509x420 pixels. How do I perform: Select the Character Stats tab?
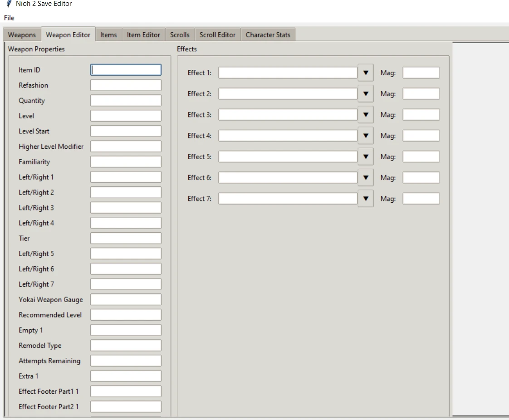pos(268,35)
